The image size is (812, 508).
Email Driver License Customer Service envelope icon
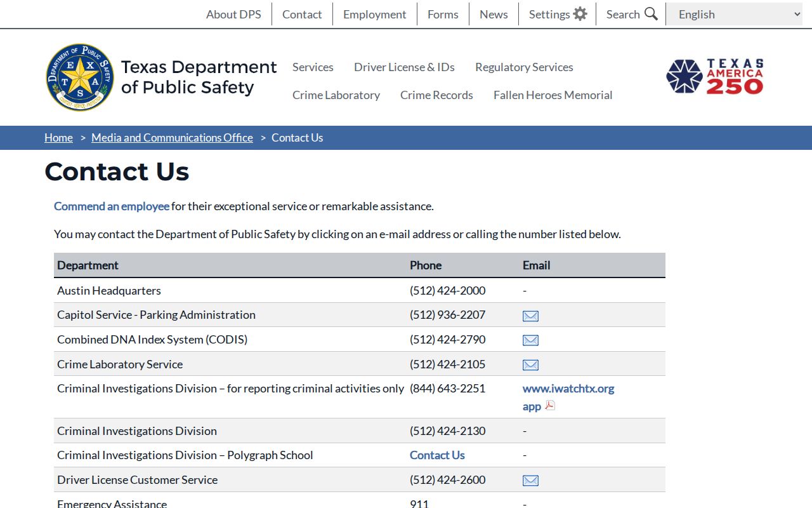[x=530, y=481]
